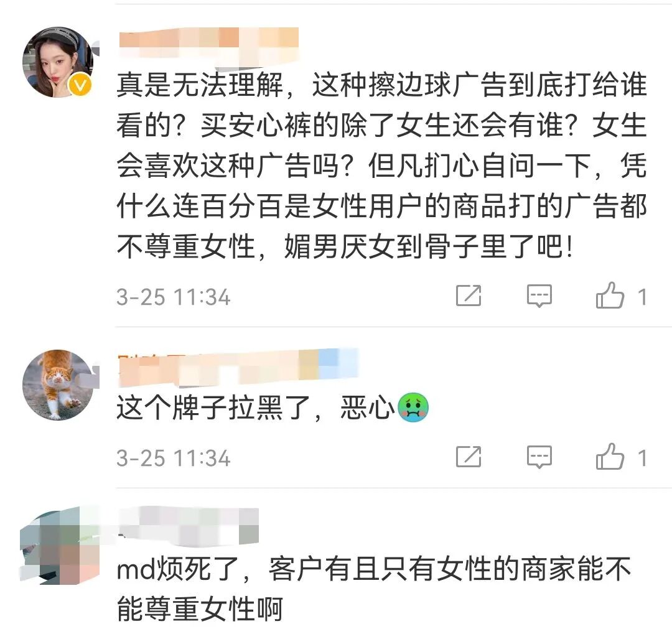672x634 pixels.
Task: Open the orange cat avatar profile
Action: (57, 385)
